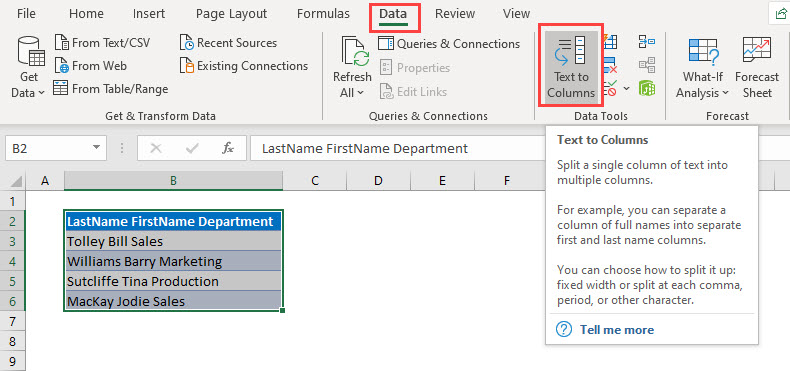Click the help icon beside Tell me more
The height and width of the screenshot is (371, 790).
[564, 330]
